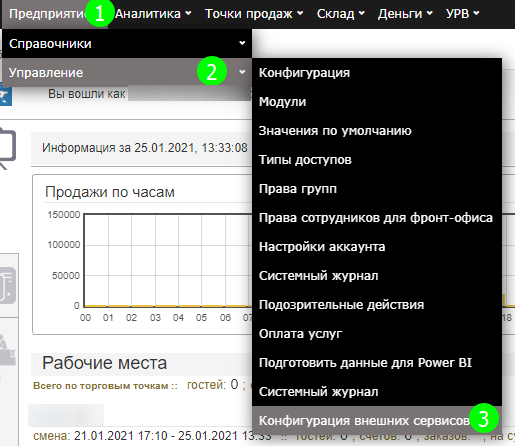Viewport: 515px width, 446px height.
Task: Open the Склад menu
Action: point(341,14)
